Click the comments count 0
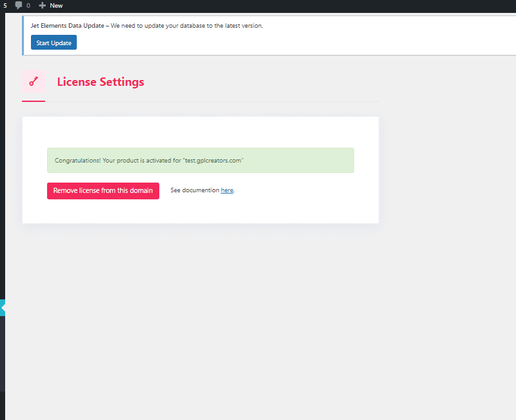Viewport: 516px width, 420px height. coord(28,6)
